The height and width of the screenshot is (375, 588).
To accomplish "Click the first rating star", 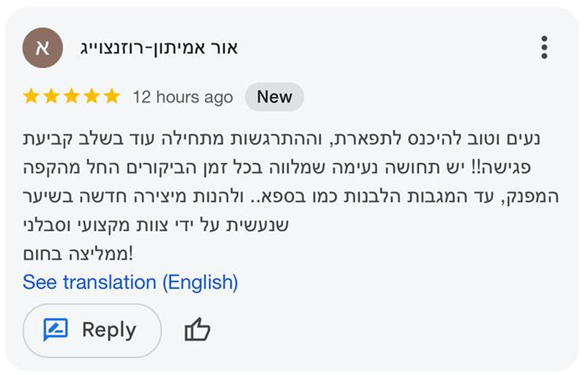I will (x=31, y=96).
